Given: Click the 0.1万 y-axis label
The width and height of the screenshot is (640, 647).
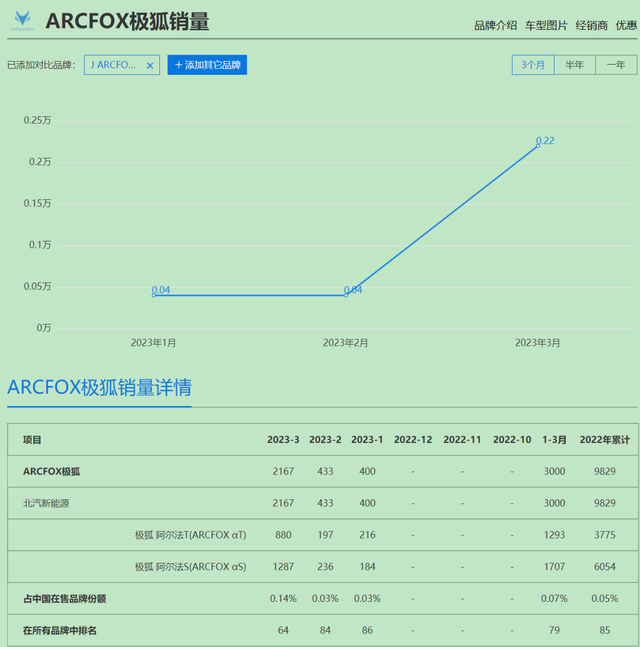Looking at the screenshot, I should click(40, 245).
